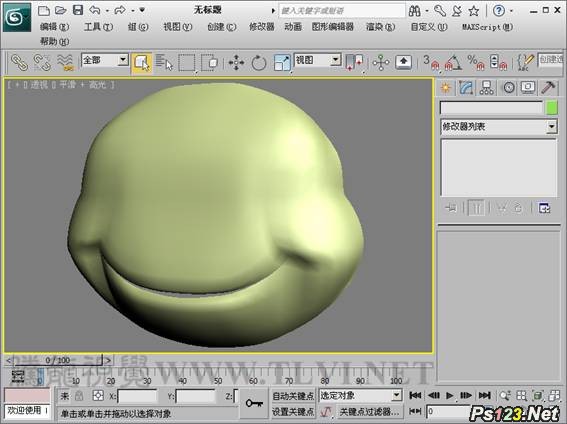Click the green object color swatch
This screenshot has height=424, width=567.
(552, 108)
